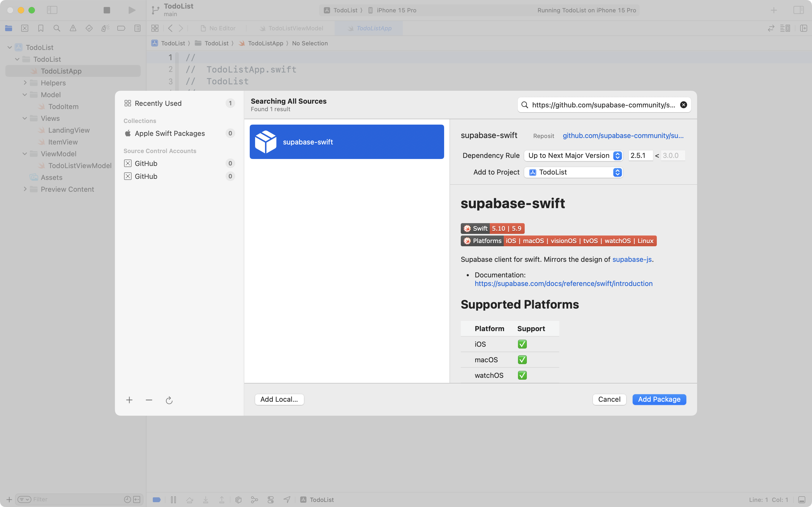Screen dimensions: 812x507
Task: Toggle the debug area at the bottom right
Action: [x=802, y=500]
